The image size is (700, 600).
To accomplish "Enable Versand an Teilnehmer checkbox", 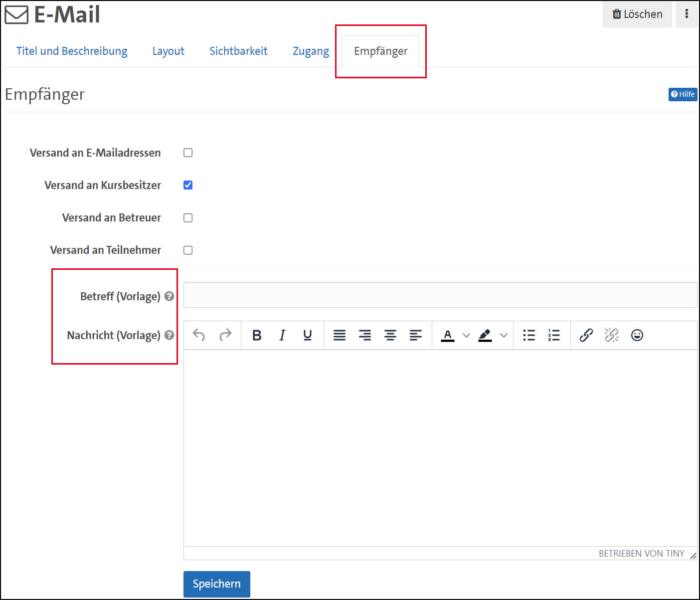I will [x=188, y=250].
